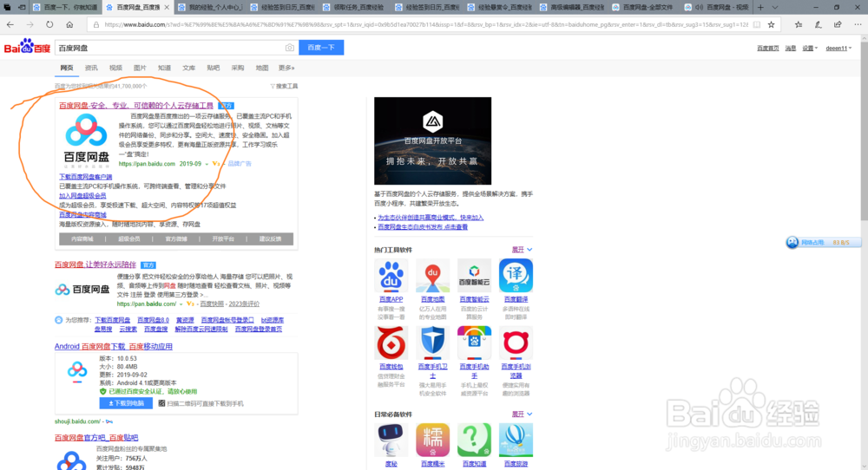This screenshot has height=470, width=868.
Task: Click the browser Back arrow
Action: 10,24
